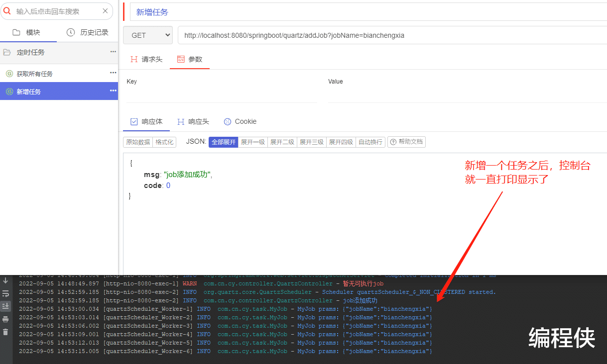This screenshot has height=364, width=607.
Task: Open the more menu for 新增任务
Action: pyautogui.click(x=113, y=91)
